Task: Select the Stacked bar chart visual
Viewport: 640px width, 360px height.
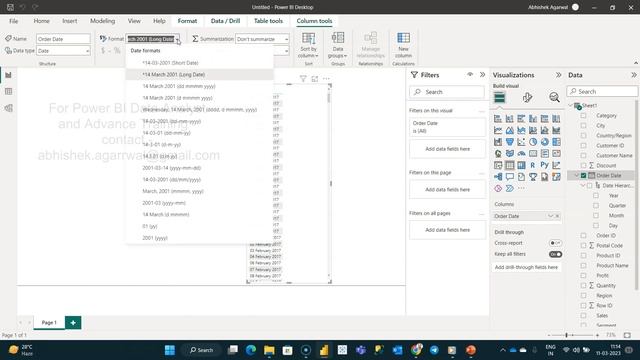Action: [x=498, y=119]
